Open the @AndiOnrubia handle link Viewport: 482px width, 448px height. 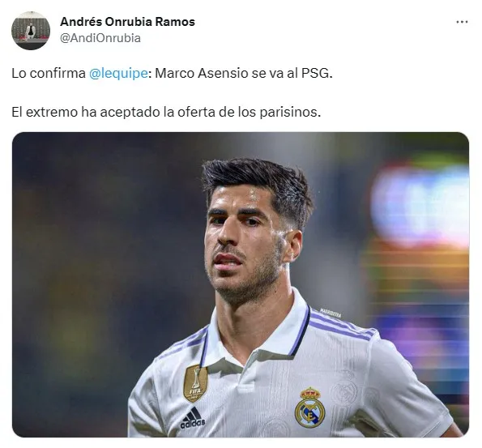pos(100,38)
